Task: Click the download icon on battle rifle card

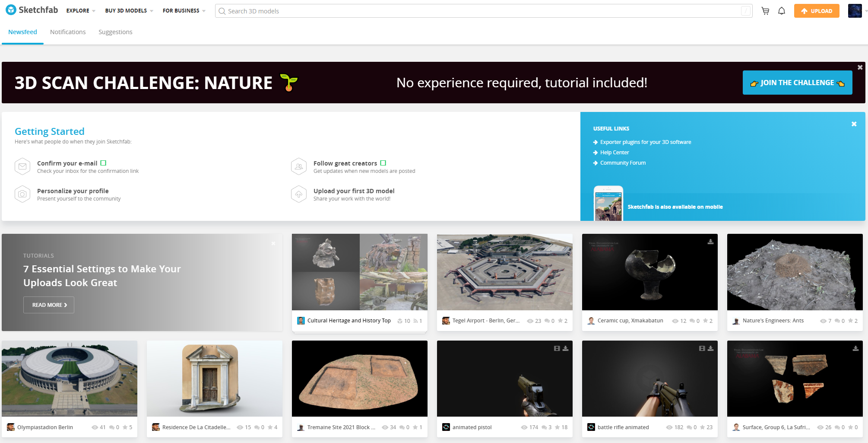Action: [x=710, y=348]
